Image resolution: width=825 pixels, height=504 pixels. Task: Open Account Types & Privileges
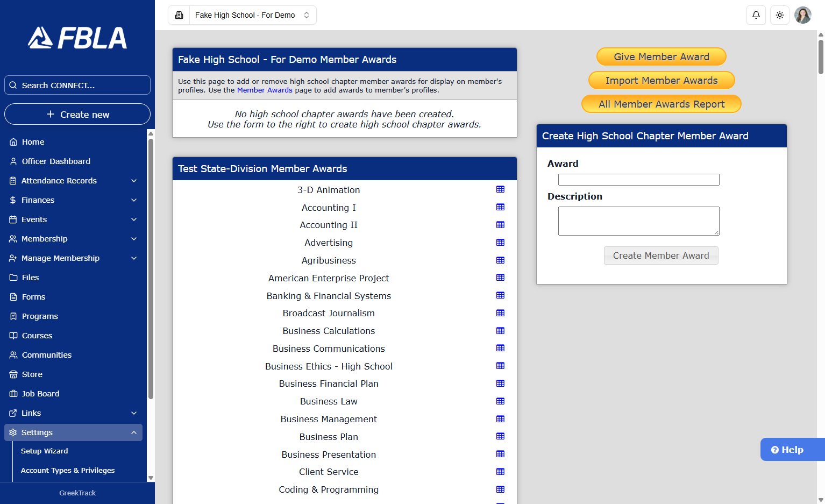point(68,471)
